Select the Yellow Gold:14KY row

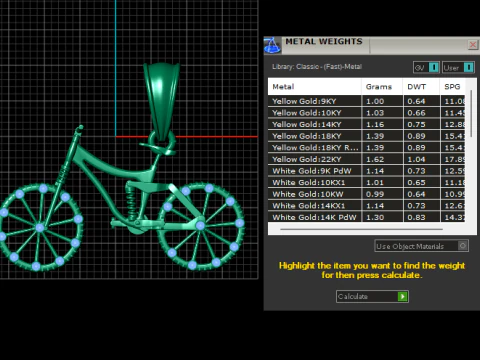tap(366, 124)
